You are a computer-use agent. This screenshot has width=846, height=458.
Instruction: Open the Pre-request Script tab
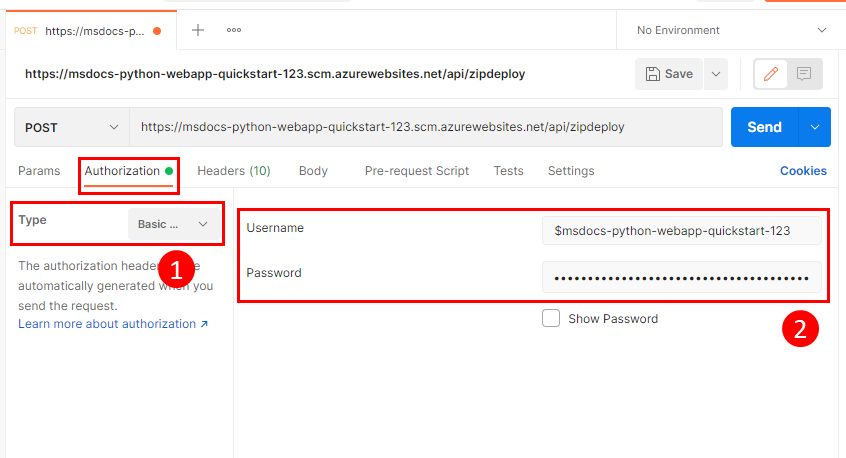click(416, 171)
